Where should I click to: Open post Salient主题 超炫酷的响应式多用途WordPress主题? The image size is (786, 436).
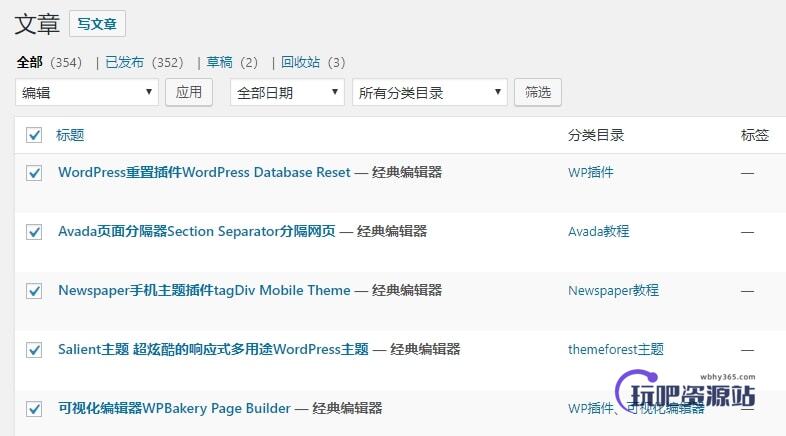point(213,349)
